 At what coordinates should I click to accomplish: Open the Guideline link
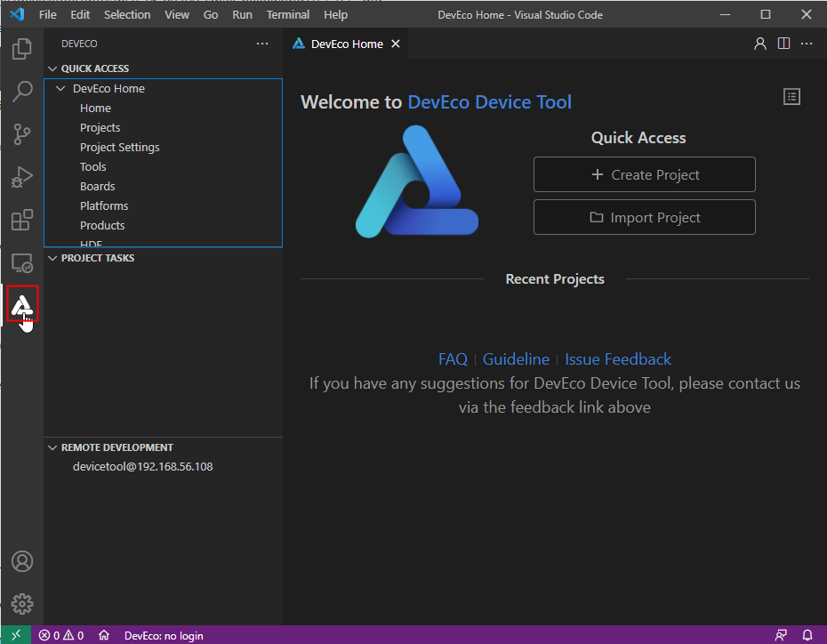(516, 359)
